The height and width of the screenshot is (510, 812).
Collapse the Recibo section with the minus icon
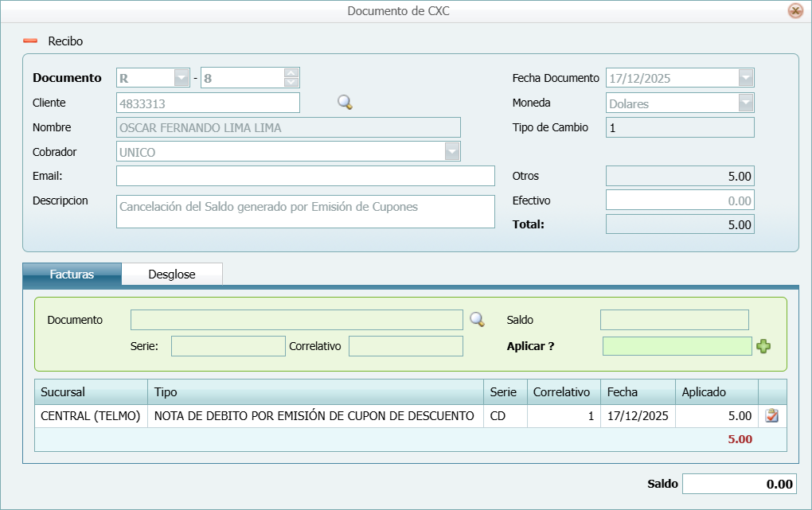32,40
